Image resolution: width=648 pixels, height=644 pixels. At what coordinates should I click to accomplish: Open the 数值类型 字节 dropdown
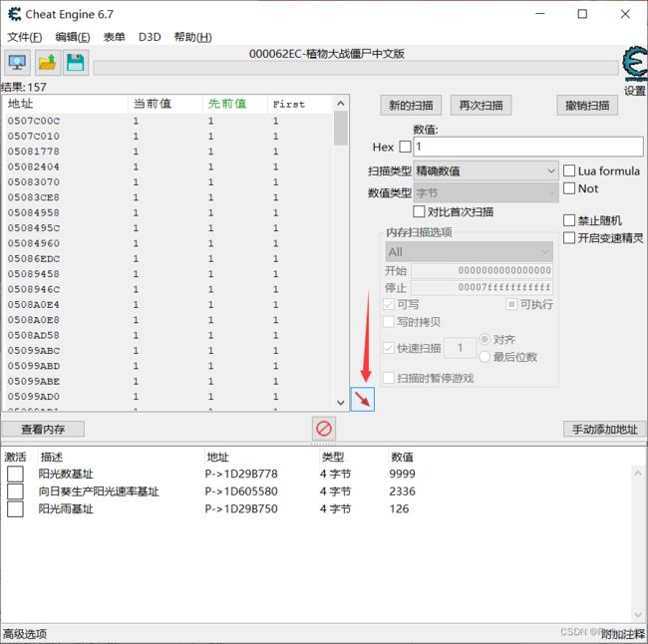coord(486,192)
